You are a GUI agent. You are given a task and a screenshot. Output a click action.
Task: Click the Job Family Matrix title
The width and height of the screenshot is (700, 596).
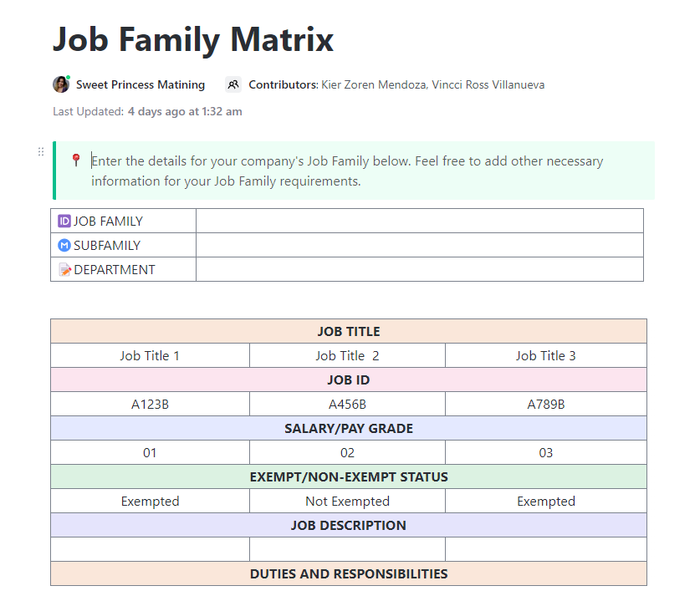click(x=193, y=39)
